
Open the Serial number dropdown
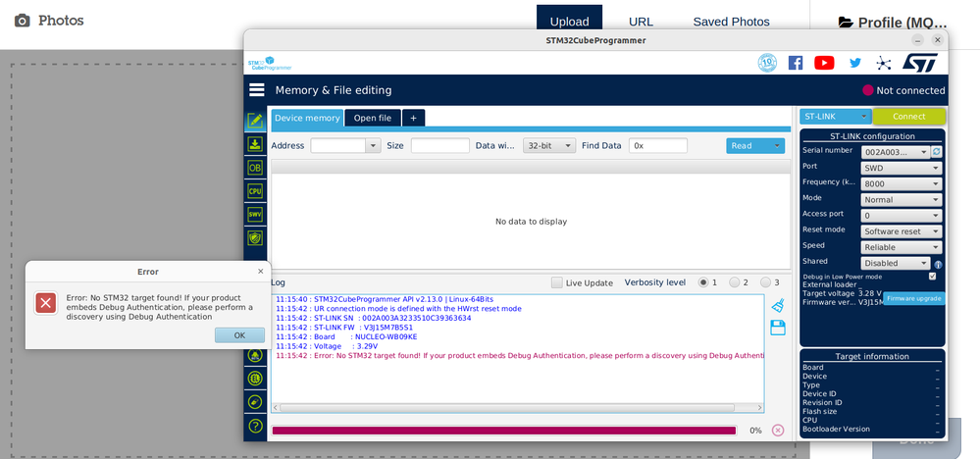(895, 152)
